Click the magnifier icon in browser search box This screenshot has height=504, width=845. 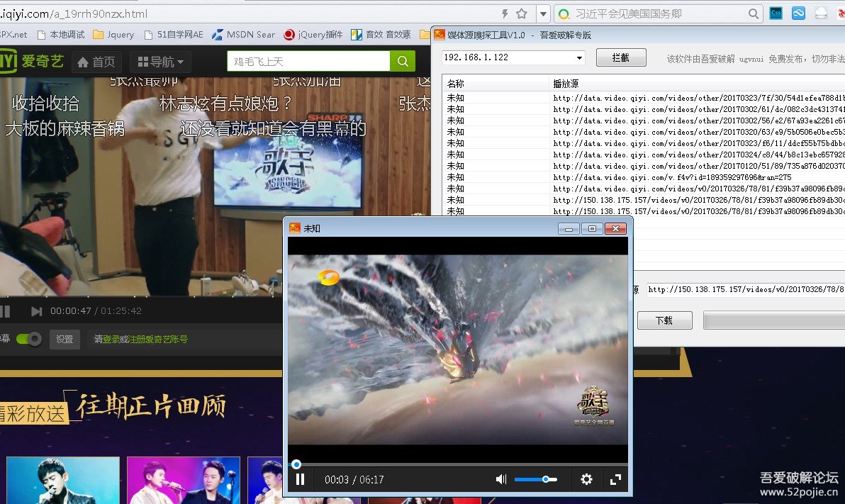754,13
